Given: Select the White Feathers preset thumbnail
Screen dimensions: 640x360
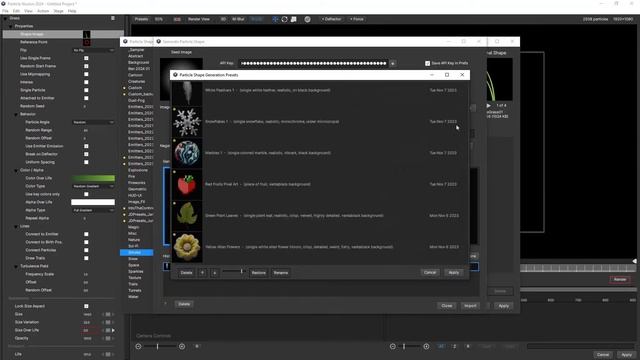Looking at the screenshot, I should click(x=187, y=92).
